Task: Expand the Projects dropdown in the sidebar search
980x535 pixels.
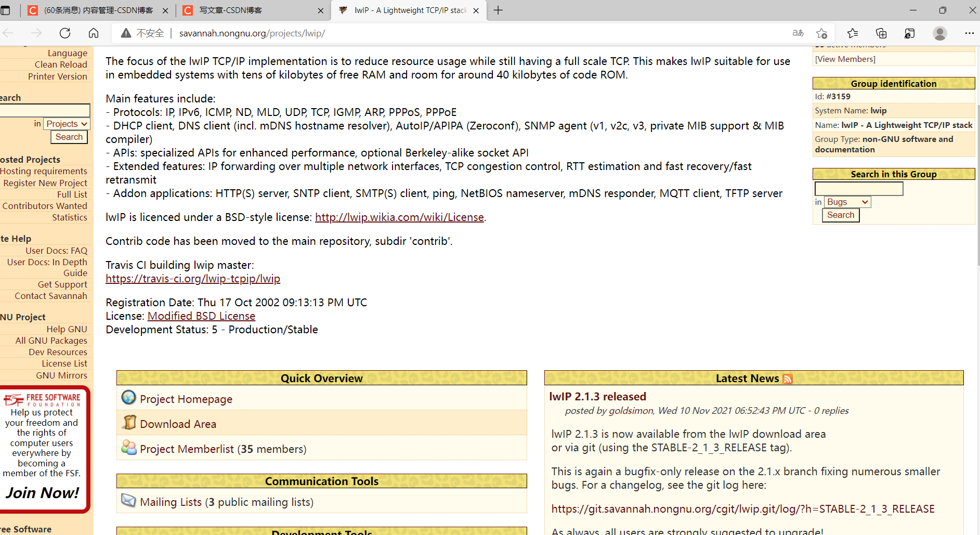Action: (x=67, y=124)
